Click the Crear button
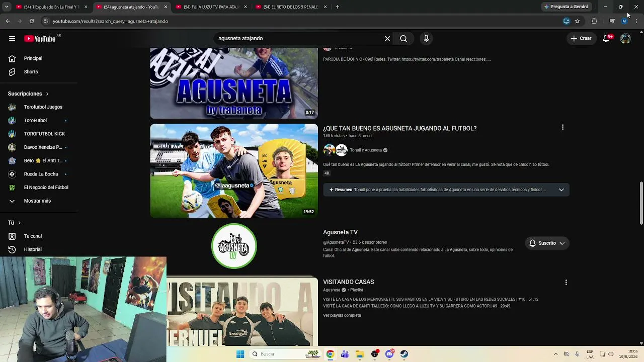The width and height of the screenshot is (644, 362). pos(581,38)
